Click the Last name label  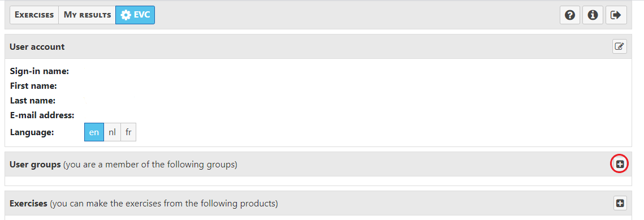(x=32, y=101)
